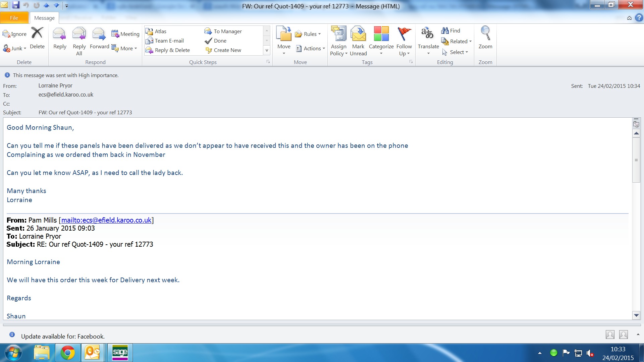The height and width of the screenshot is (362, 644).
Task: Open the Sage app from taskbar
Action: pyautogui.click(x=120, y=353)
